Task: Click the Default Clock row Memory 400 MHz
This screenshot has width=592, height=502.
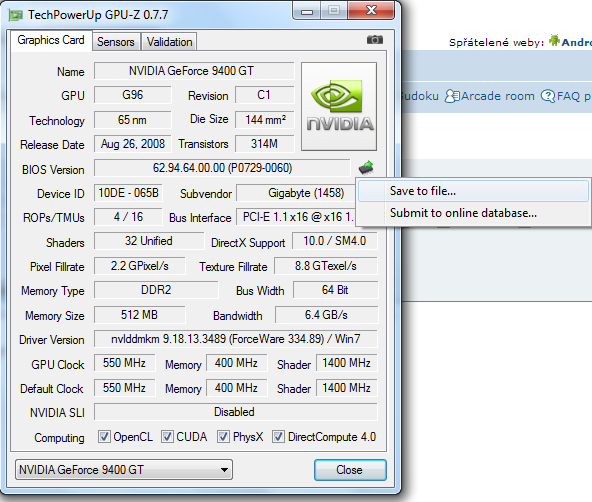Action: (x=236, y=388)
